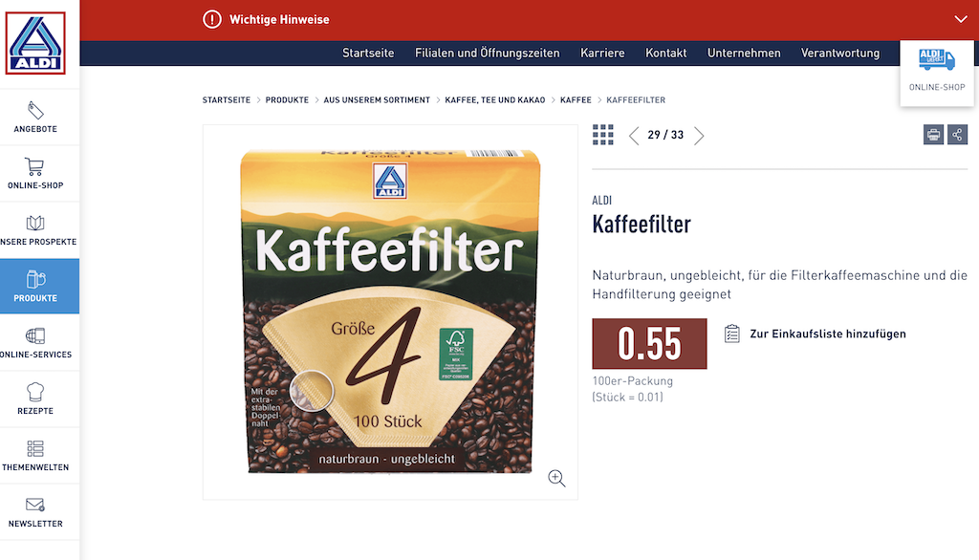The width and height of the screenshot is (979, 560).
Task: Open the Karriere menu item
Action: 602,54
